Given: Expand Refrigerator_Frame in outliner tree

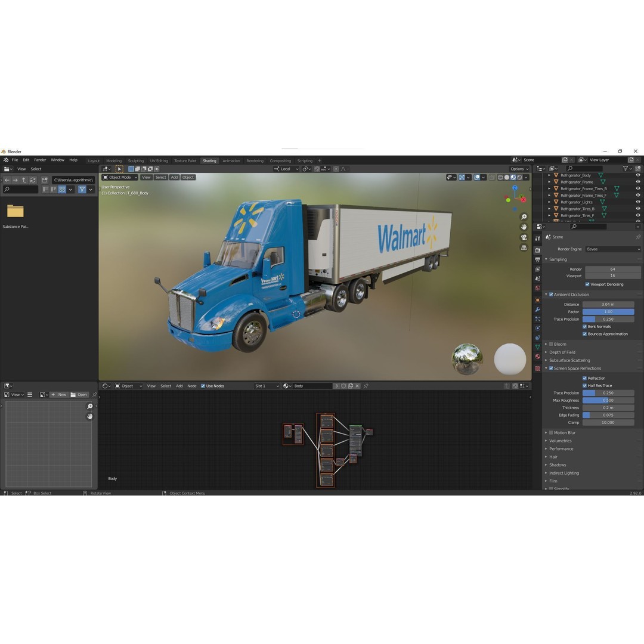Looking at the screenshot, I should pyautogui.click(x=550, y=182).
